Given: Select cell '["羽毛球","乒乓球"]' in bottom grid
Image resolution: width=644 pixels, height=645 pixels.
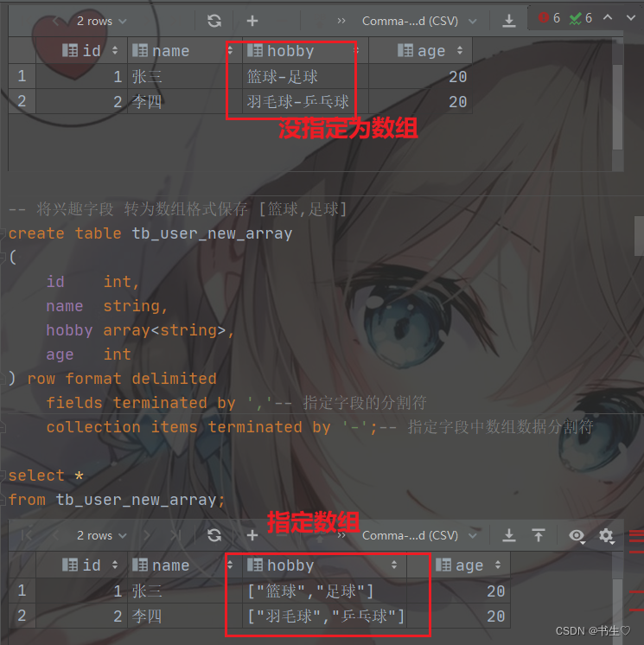Looking at the screenshot, I should tap(324, 616).
